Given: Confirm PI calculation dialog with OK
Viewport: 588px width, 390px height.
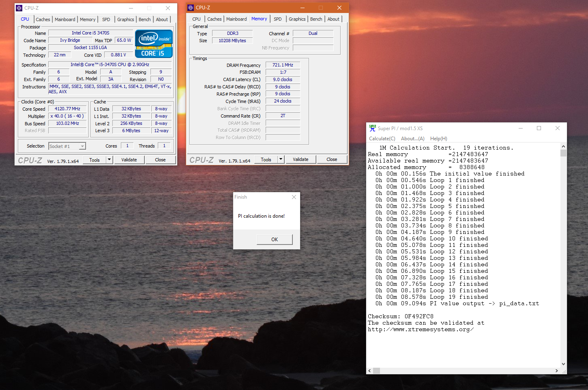Looking at the screenshot, I should click(x=275, y=240).
